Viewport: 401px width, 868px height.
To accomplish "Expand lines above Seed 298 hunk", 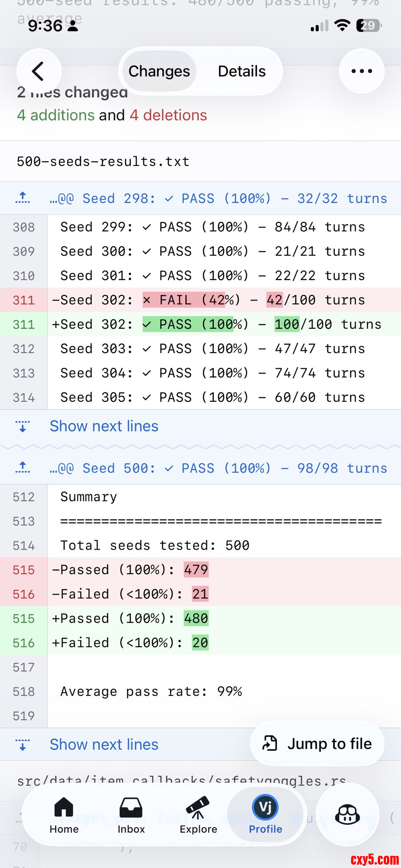I will click(23, 198).
